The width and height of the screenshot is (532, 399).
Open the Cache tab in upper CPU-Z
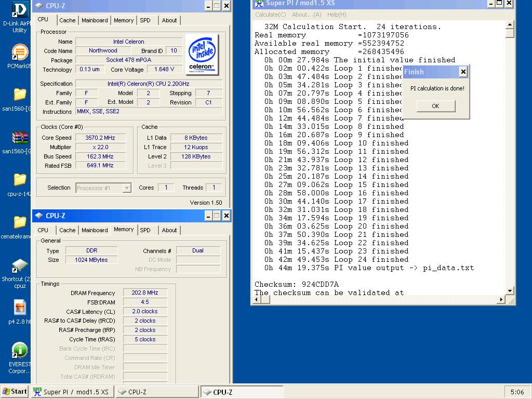67,20
